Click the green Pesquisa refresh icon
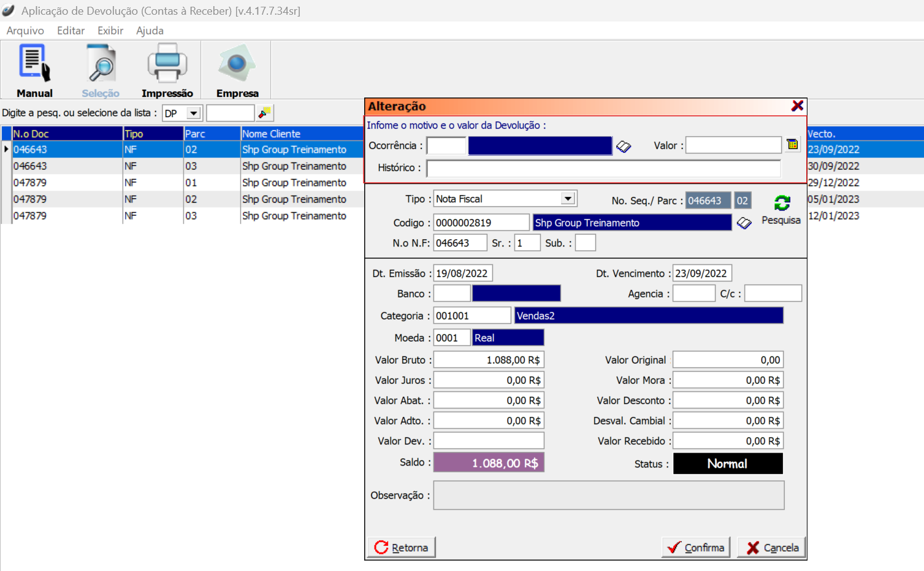Screen dimensions: 924x571 pyautogui.click(x=782, y=203)
